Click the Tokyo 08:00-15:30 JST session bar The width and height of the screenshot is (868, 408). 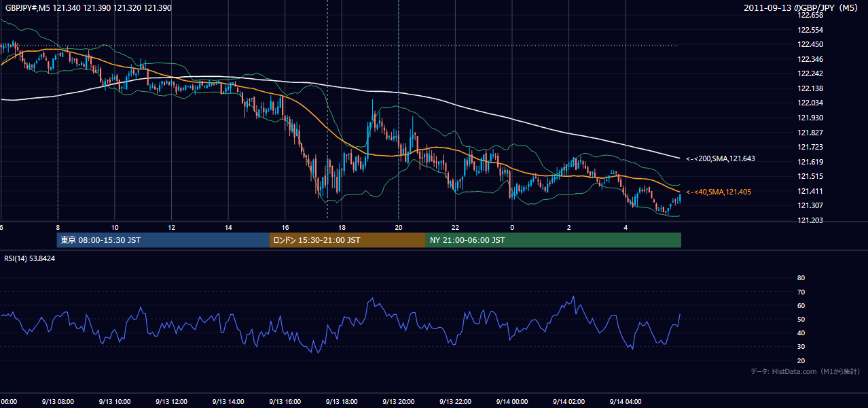[163, 240]
